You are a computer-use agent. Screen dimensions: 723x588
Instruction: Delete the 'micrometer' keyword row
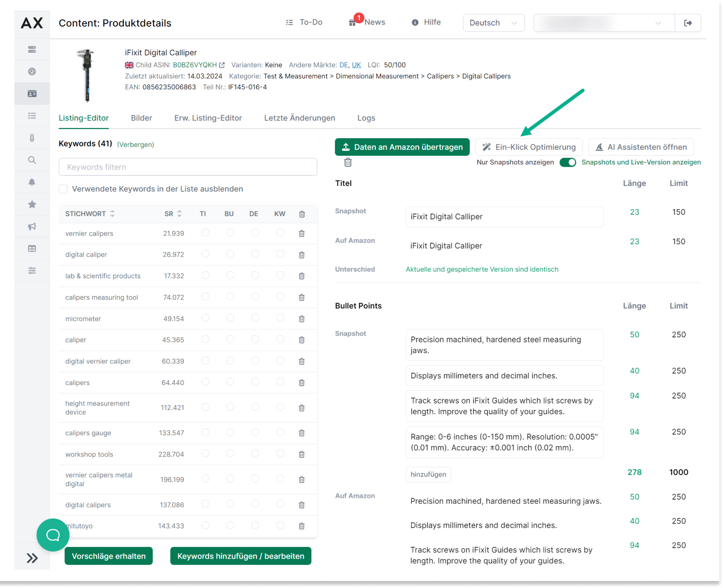tap(302, 319)
